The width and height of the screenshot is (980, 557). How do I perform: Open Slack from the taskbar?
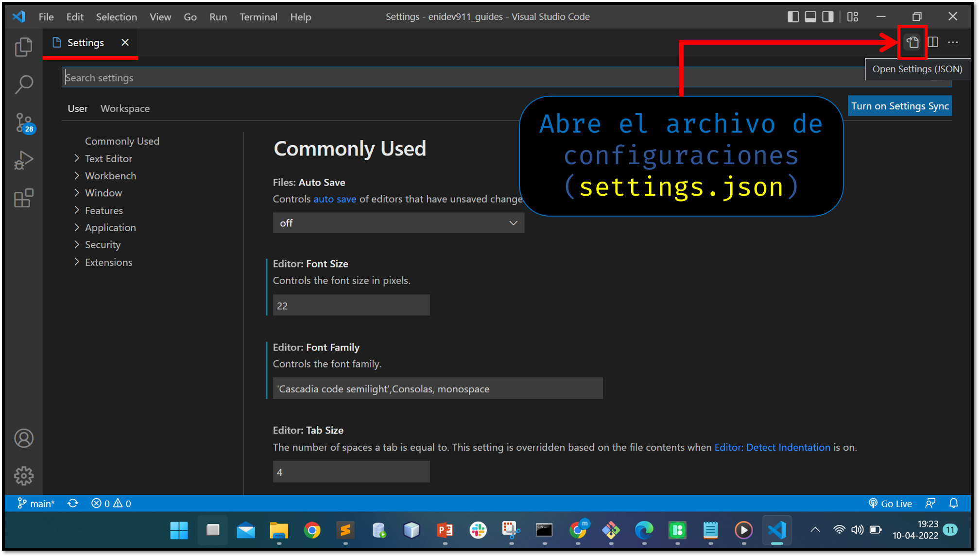pyautogui.click(x=478, y=530)
